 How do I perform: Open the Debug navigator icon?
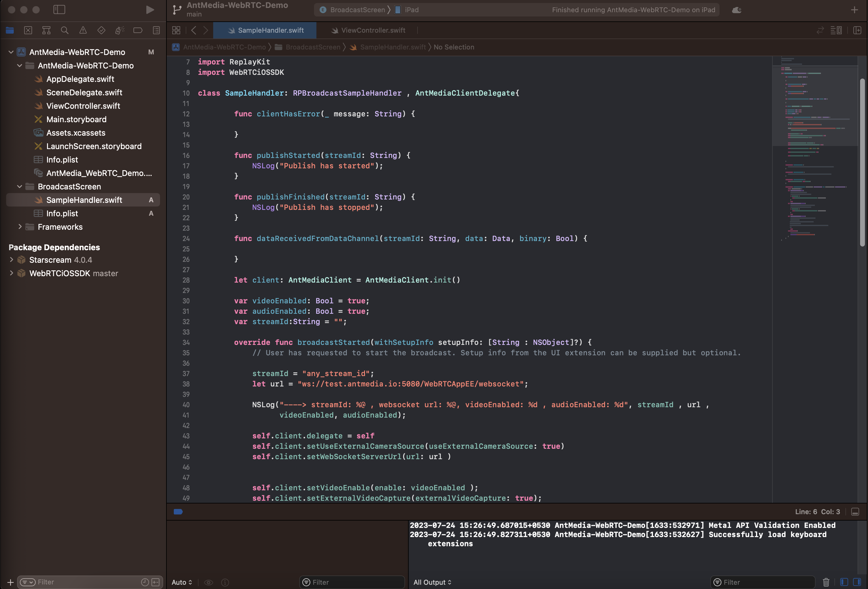[119, 30]
